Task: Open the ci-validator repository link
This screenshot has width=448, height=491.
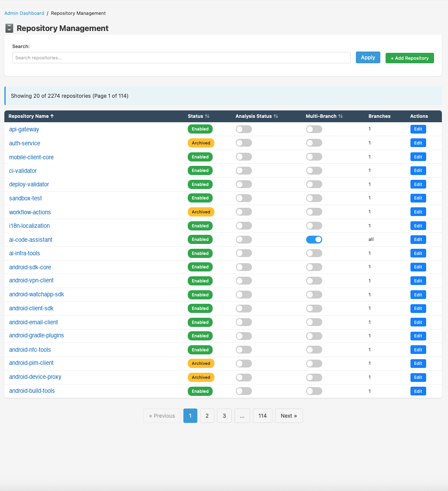Action: click(23, 171)
